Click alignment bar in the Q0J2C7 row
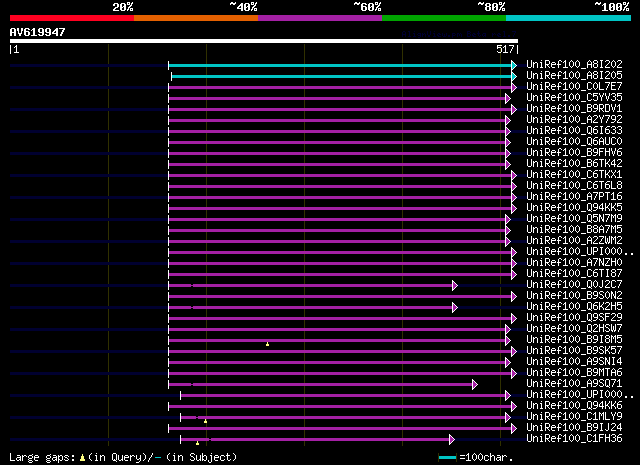 (313, 286)
